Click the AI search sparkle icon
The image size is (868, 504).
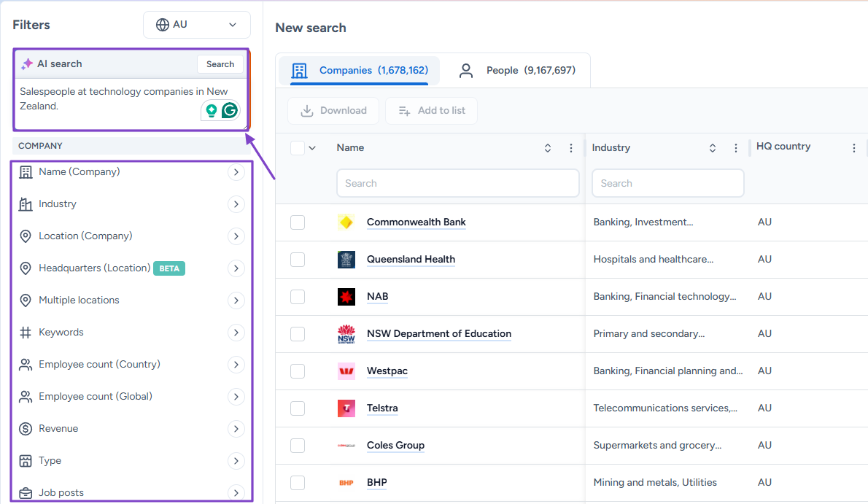(26, 64)
